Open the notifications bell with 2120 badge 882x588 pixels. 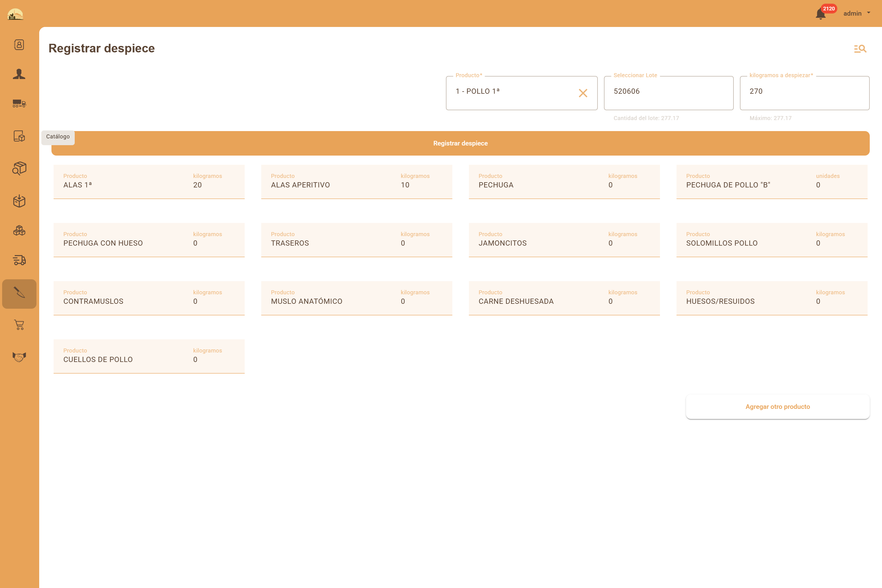820,14
